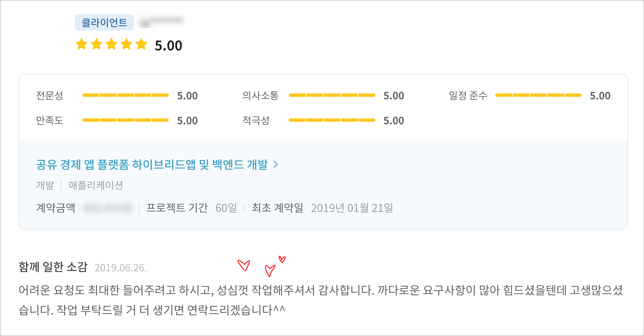Click the first gold rating star
The height and width of the screenshot is (336, 644).
82,44
